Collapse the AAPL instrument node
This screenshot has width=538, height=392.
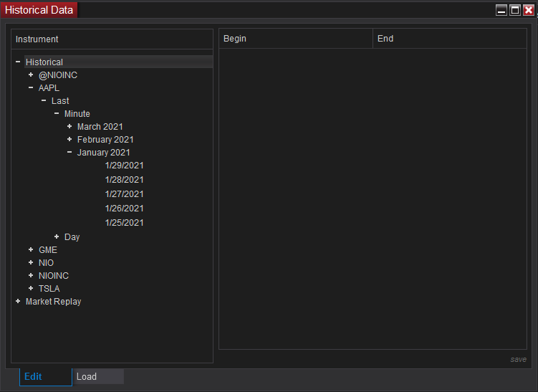coord(31,88)
